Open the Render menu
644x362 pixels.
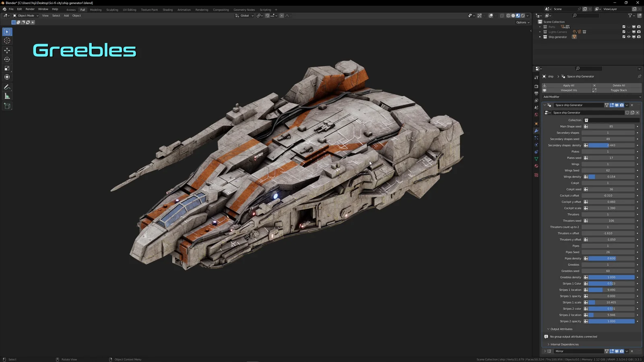pyautogui.click(x=30, y=9)
